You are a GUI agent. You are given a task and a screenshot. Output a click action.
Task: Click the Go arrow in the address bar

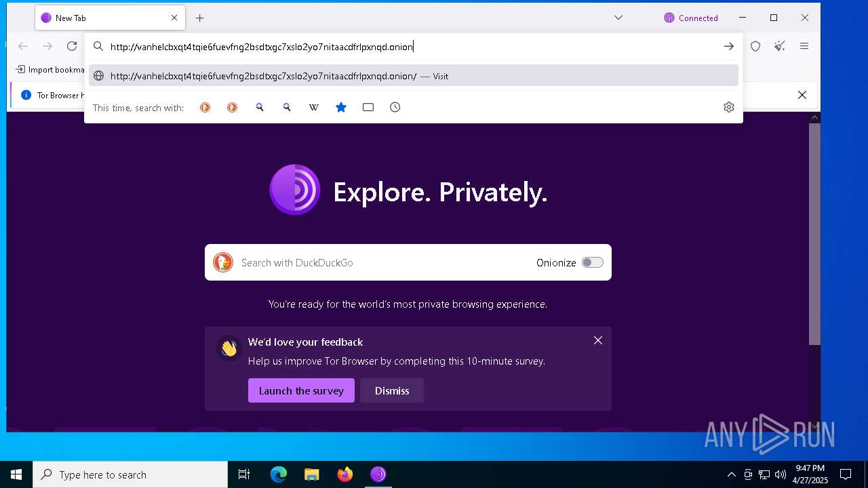point(728,47)
